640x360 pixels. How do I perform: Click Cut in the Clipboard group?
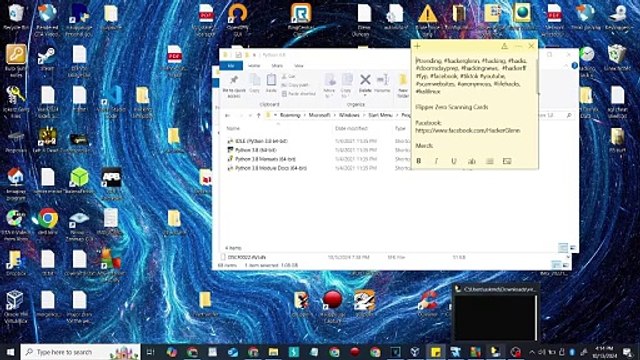289,76
